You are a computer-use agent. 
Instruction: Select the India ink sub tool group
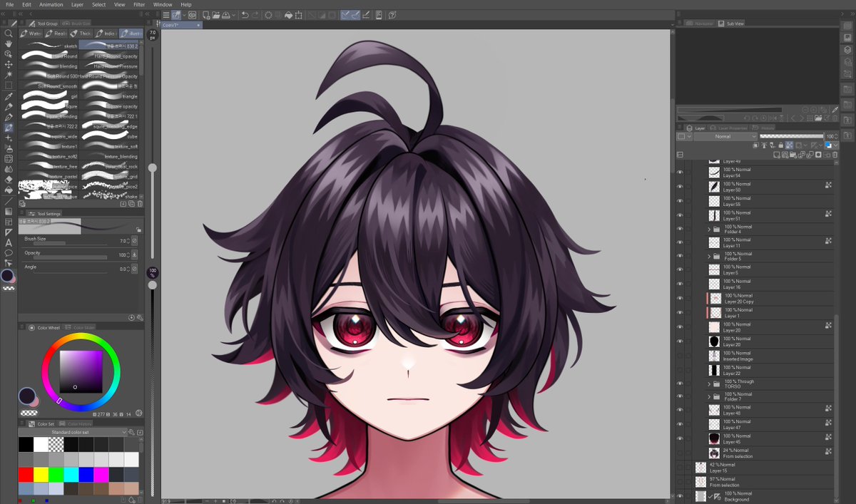point(106,34)
